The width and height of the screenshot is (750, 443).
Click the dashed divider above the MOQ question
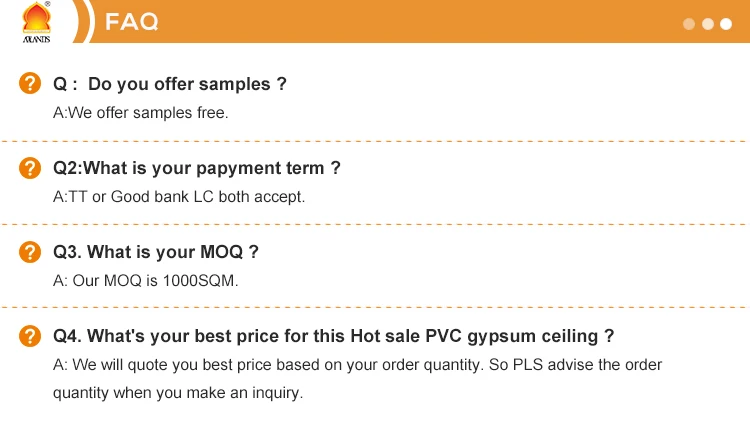coord(375,224)
